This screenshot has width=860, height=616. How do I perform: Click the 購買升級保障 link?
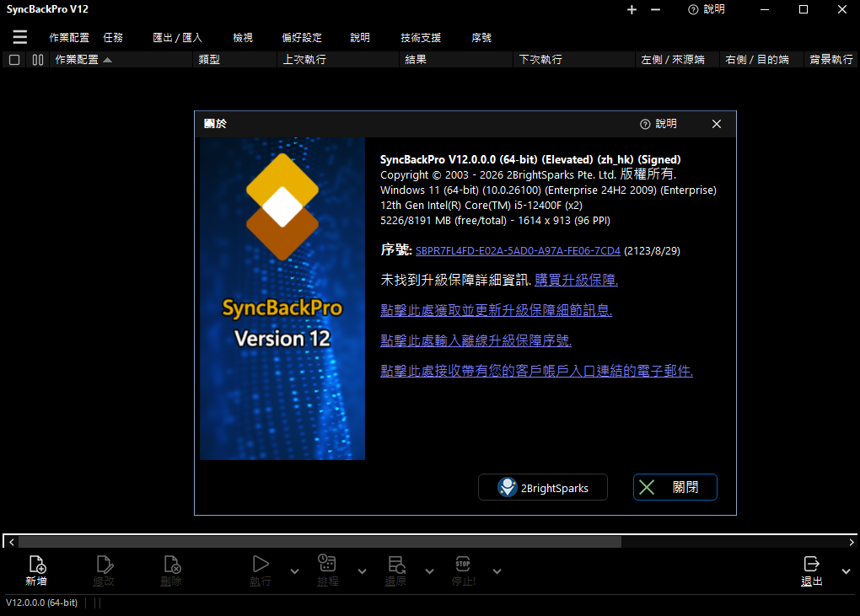[x=577, y=280]
